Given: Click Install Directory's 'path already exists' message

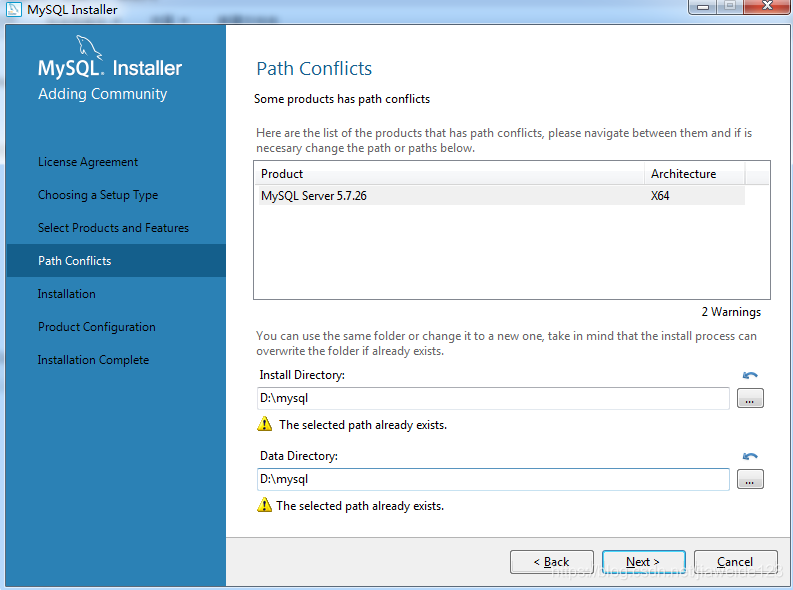Looking at the screenshot, I should pyautogui.click(x=363, y=425).
